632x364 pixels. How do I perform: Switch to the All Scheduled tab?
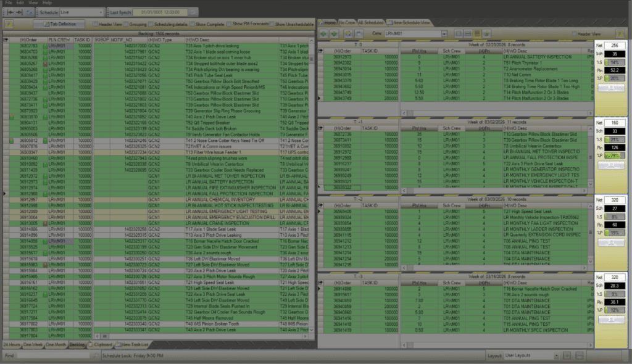(370, 22)
